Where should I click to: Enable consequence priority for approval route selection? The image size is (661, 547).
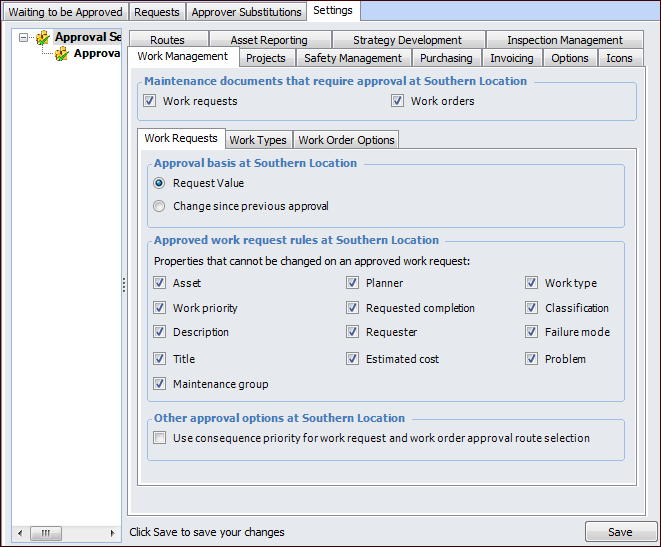160,438
